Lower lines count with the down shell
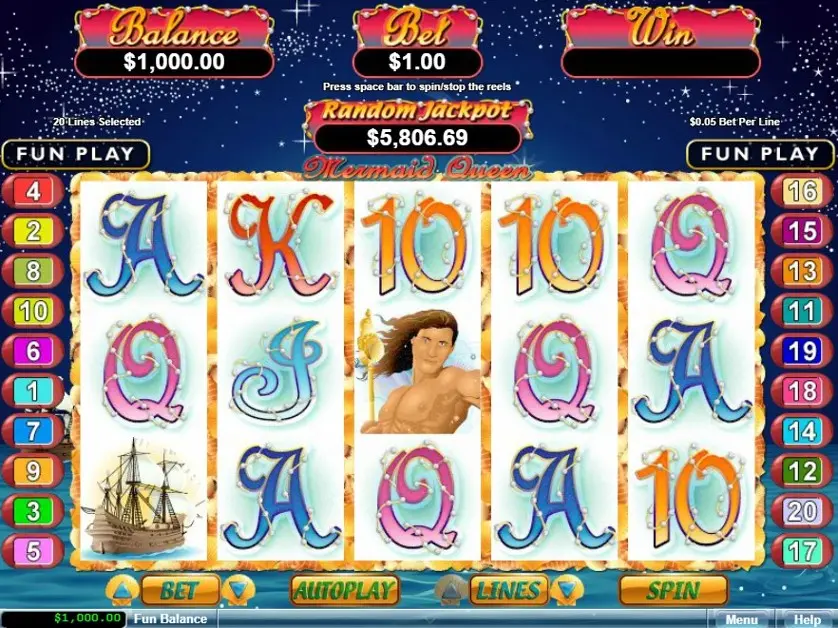 (x=567, y=590)
